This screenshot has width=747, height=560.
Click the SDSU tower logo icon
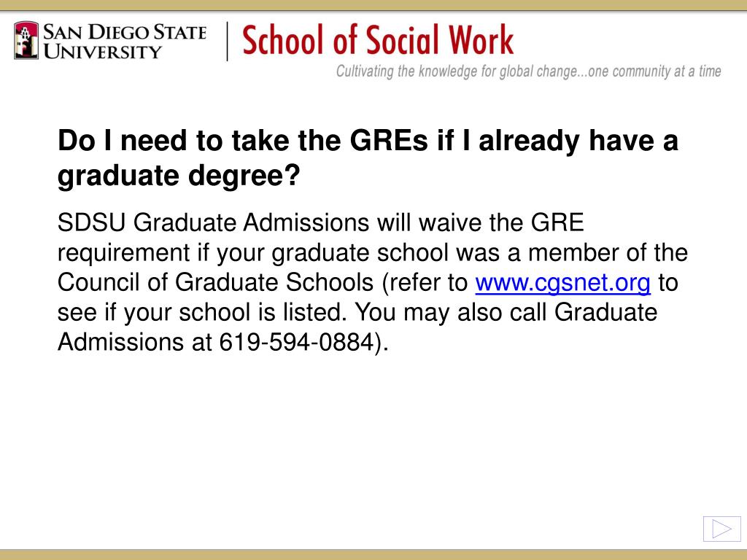(x=26, y=40)
